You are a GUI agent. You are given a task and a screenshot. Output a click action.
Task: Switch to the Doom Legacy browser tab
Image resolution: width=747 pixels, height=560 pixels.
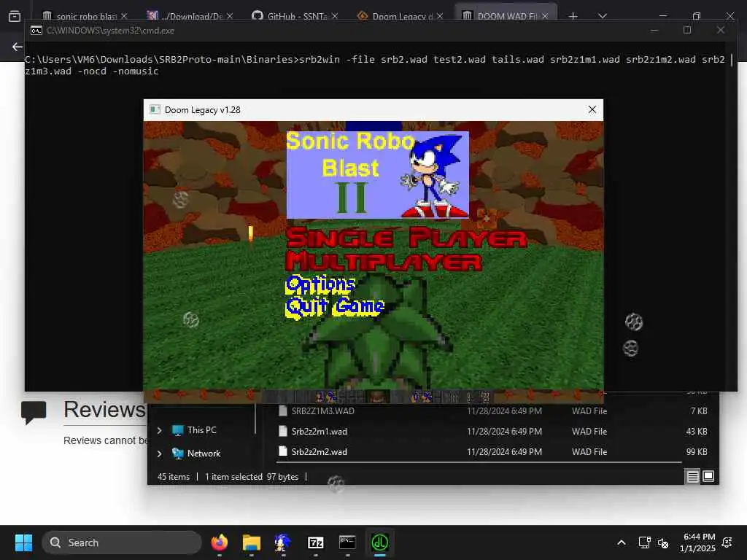point(399,16)
